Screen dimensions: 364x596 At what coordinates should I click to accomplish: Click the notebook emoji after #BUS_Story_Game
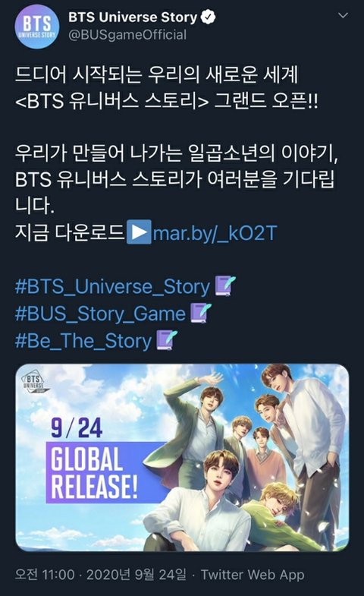(x=200, y=314)
